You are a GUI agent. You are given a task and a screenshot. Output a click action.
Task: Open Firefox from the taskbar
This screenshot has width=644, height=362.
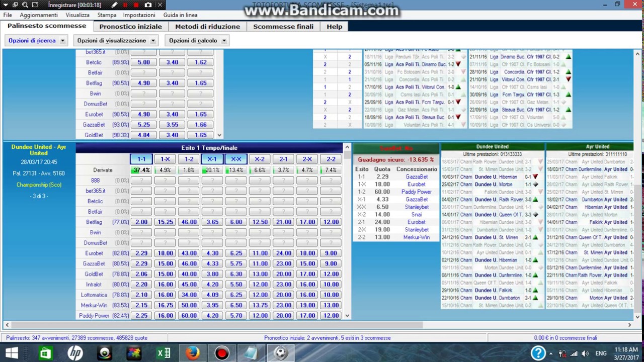tap(193, 353)
